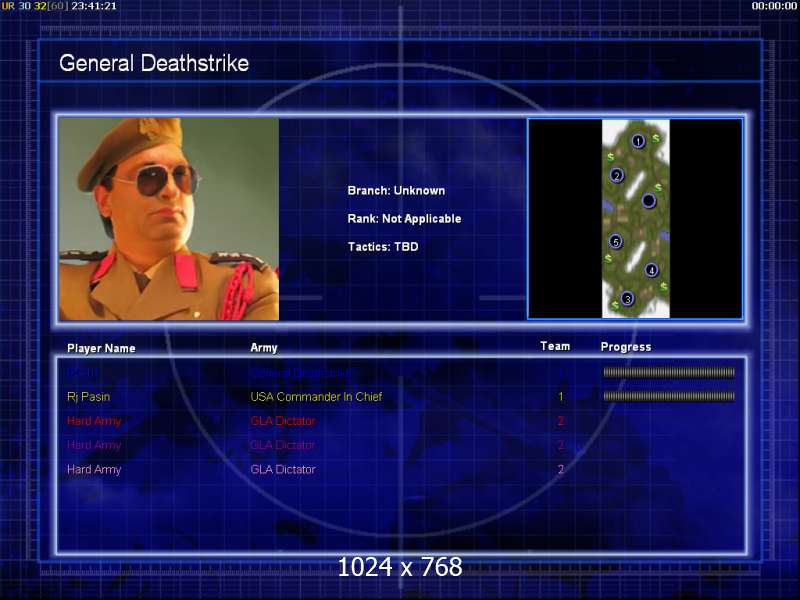Select start position 5 on minimap

pos(616,241)
